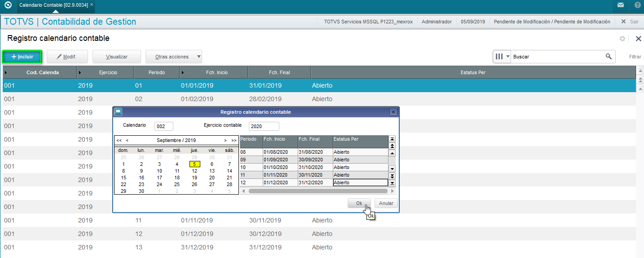Click the Calendario input field
Image resolution: width=644 pixels, height=258 pixels.
pos(164,126)
